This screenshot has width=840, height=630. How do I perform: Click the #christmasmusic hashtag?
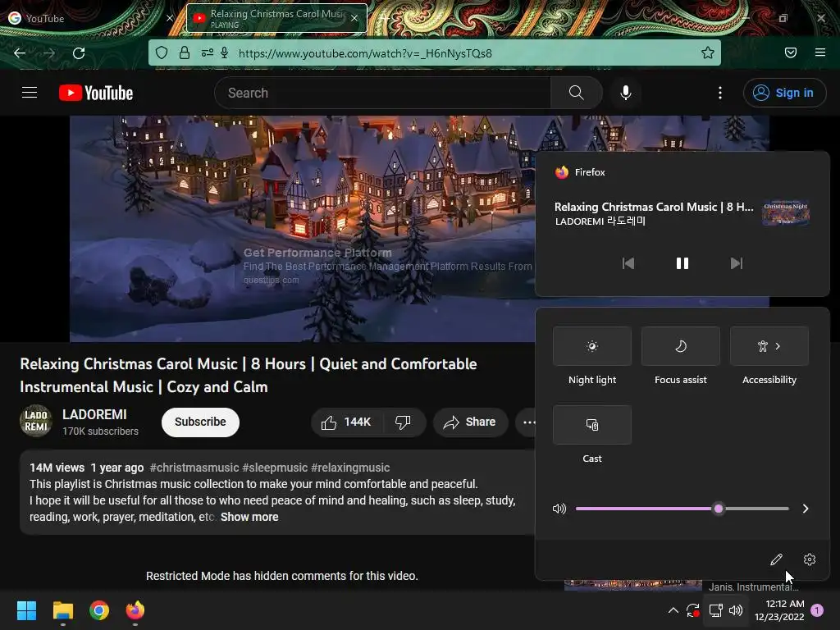click(x=194, y=468)
